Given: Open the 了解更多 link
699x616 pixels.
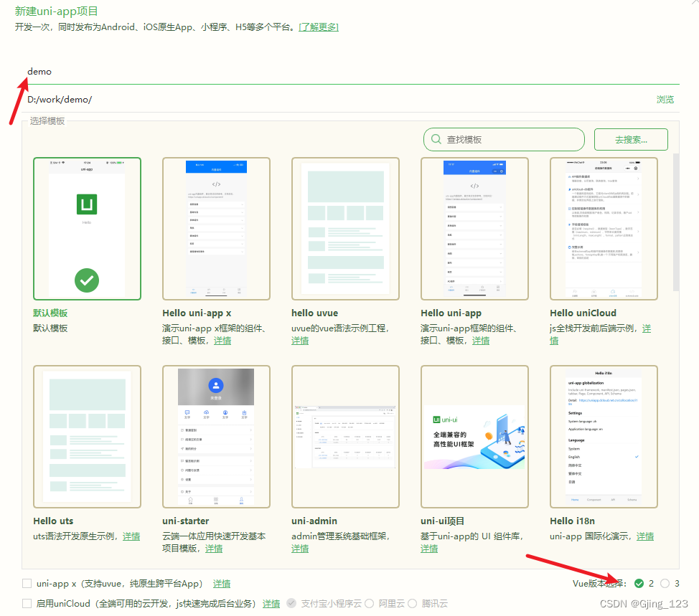Looking at the screenshot, I should 319,27.
